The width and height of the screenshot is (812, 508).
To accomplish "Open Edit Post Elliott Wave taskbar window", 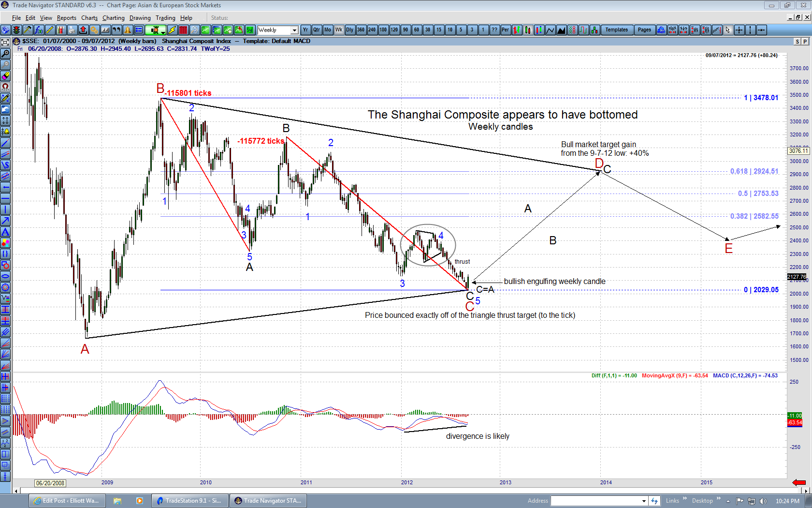I will click(67, 501).
